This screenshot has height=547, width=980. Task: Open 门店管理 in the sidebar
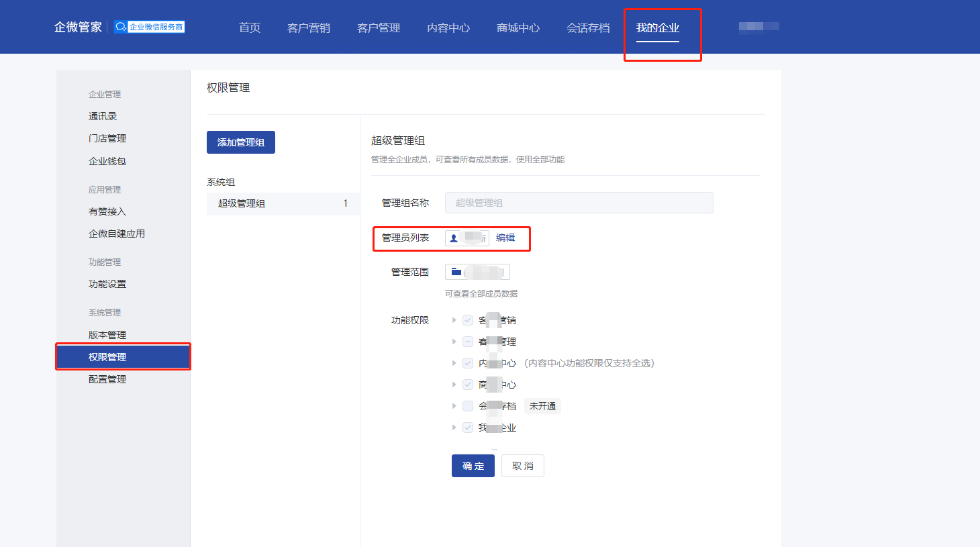click(x=107, y=138)
